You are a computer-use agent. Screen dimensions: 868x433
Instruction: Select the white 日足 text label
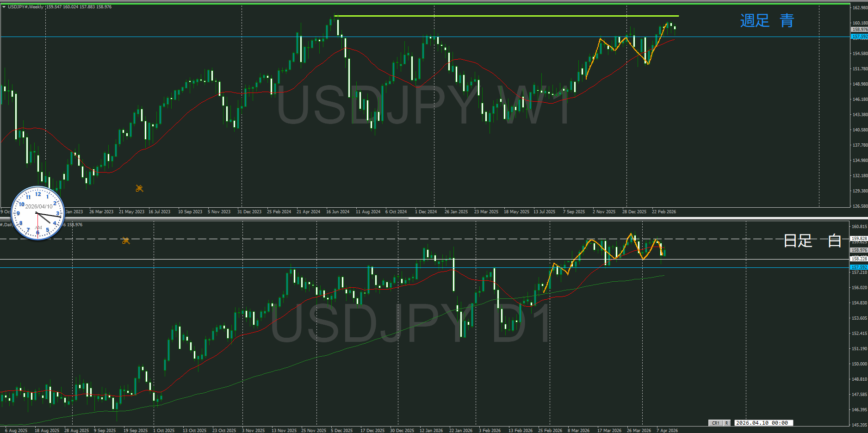pyautogui.click(x=798, y=241)
